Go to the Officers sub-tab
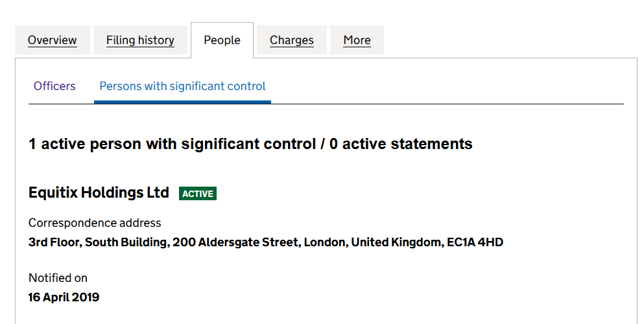The width and height of the screenshot is (644, 324). coord(54,86)
